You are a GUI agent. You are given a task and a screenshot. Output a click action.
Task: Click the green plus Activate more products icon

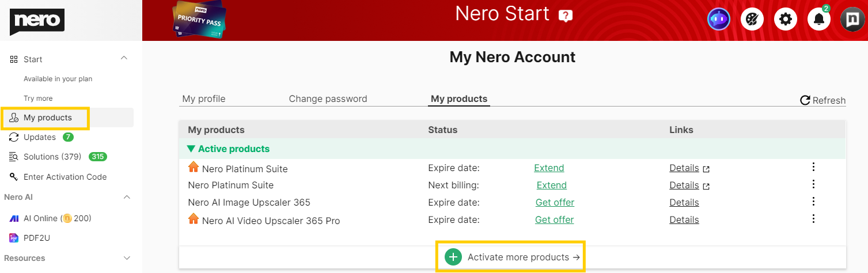click(453, 257)
